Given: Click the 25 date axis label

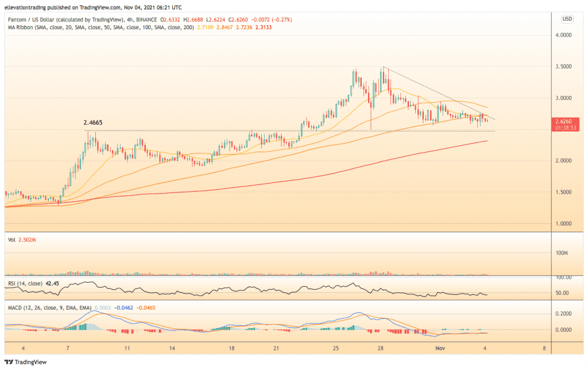Looking at the screenshot, I should (x=335, y=348).
